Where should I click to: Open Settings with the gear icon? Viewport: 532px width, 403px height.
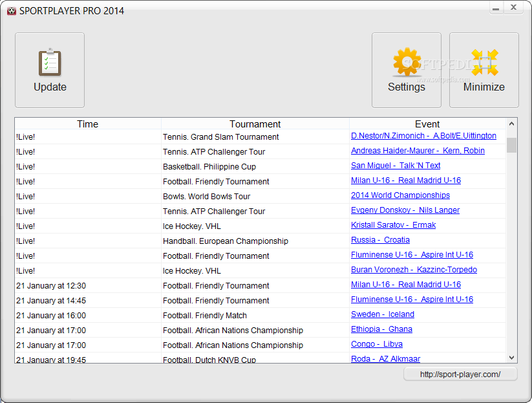tap(407, 71)
